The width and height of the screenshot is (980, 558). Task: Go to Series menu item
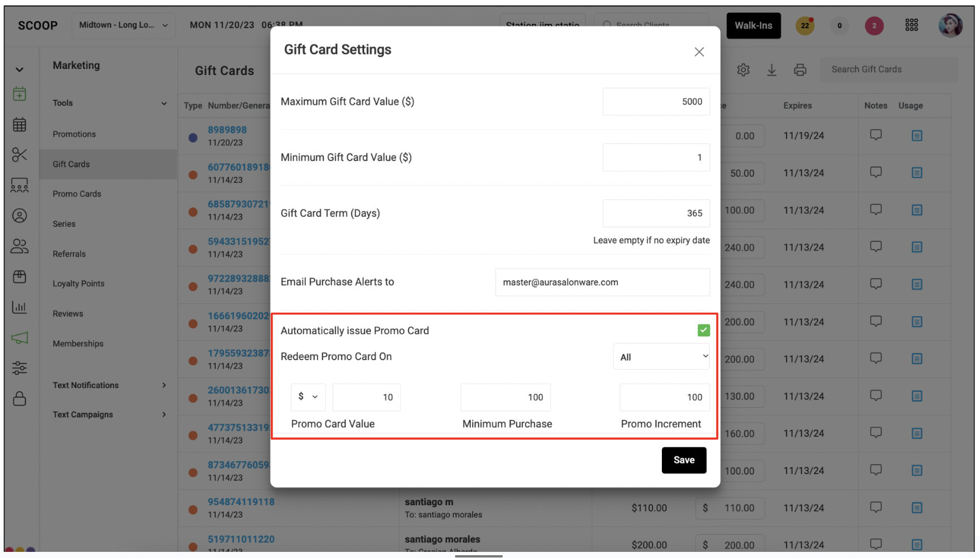click(64, 224)
